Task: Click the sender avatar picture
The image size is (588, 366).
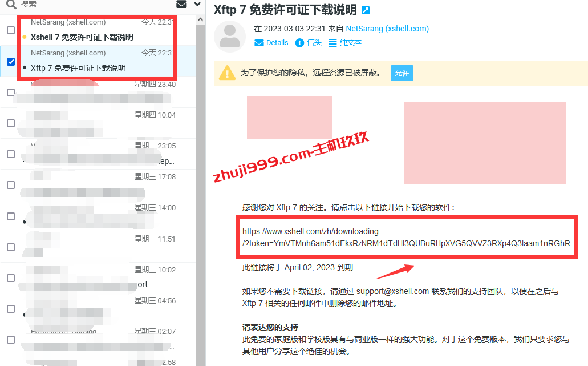Action: pyautogui.click(x=229, y=37)
